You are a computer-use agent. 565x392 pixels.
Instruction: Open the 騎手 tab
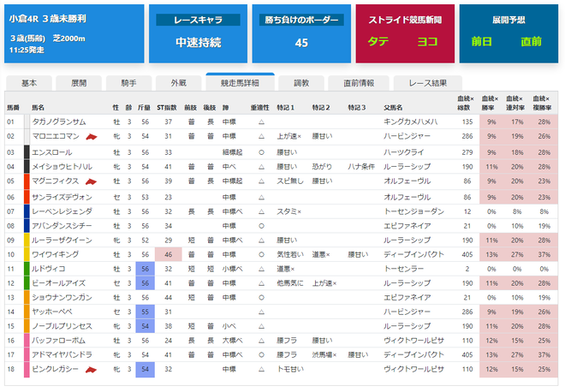(128, 83)
